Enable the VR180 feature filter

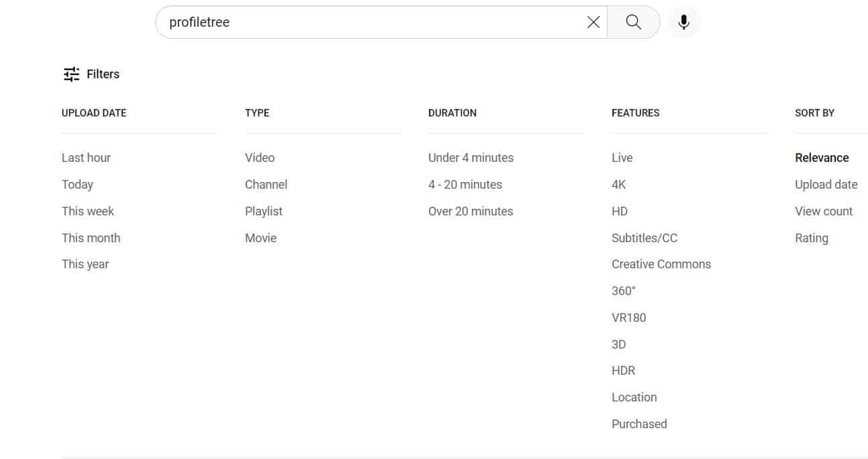point(629,318)
